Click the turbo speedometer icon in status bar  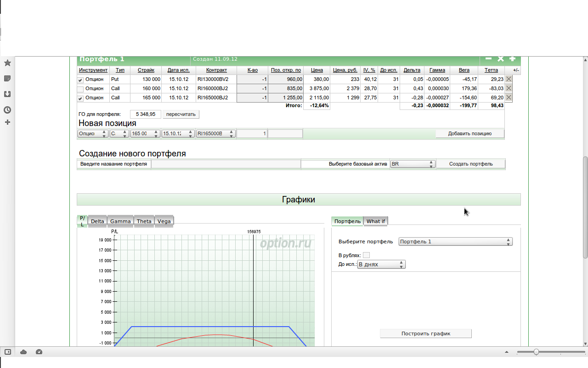point(39,352)
